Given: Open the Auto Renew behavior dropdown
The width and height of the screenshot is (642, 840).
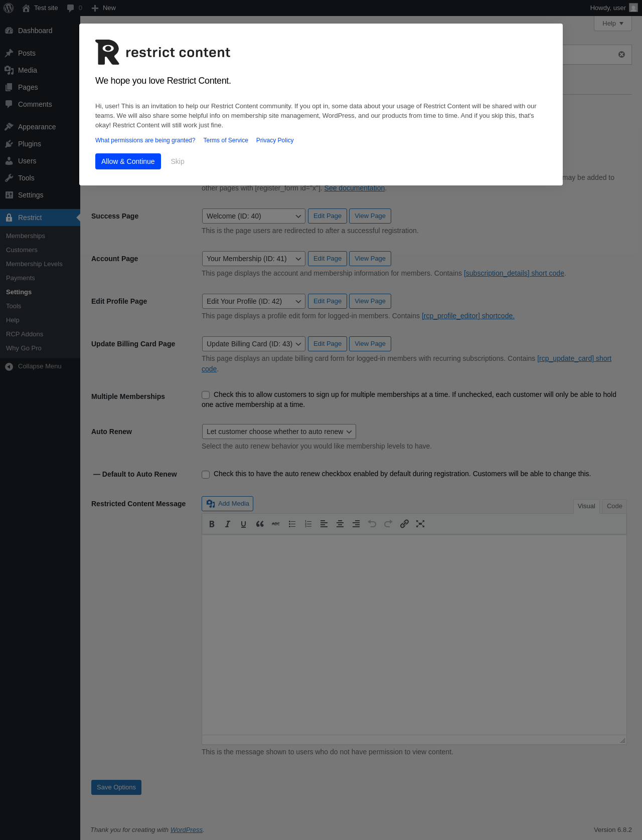Looking at the screenshot, I should coord(279,432).
